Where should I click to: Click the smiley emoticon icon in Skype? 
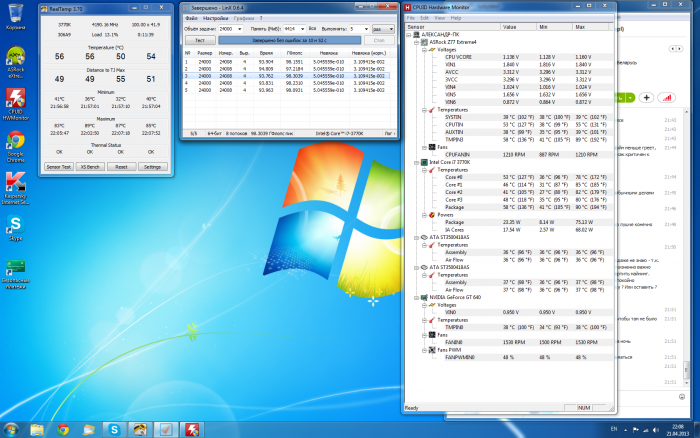(682, 396)
